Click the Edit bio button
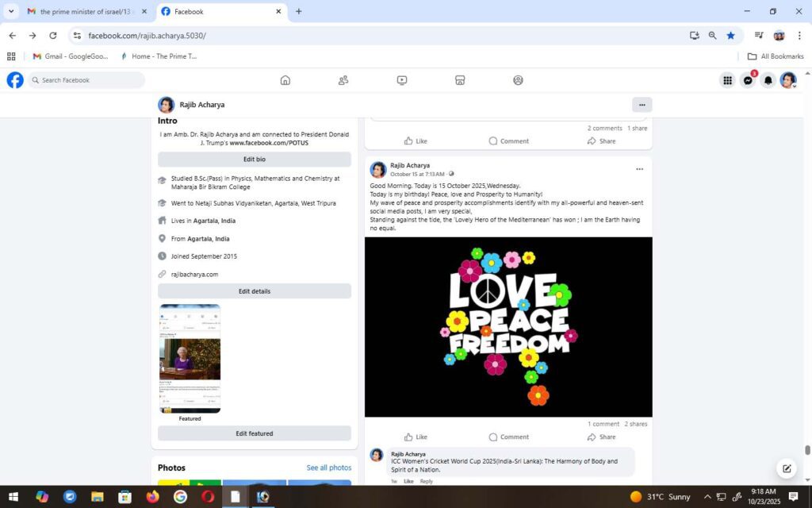 click(x=255, y=160)
